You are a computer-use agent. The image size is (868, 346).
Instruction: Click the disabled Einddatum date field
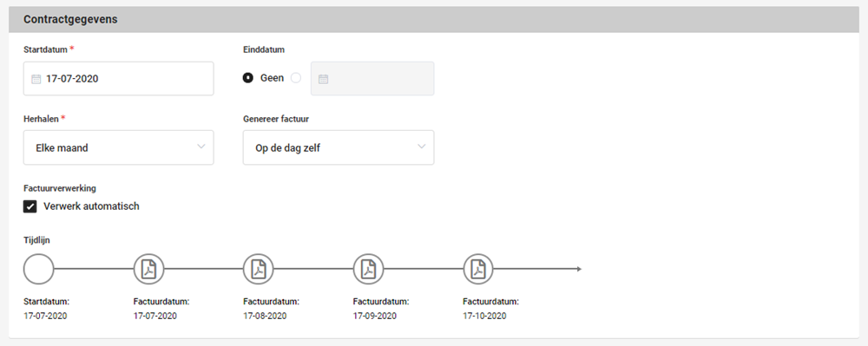pyautogui.click(x=372, y=79)
